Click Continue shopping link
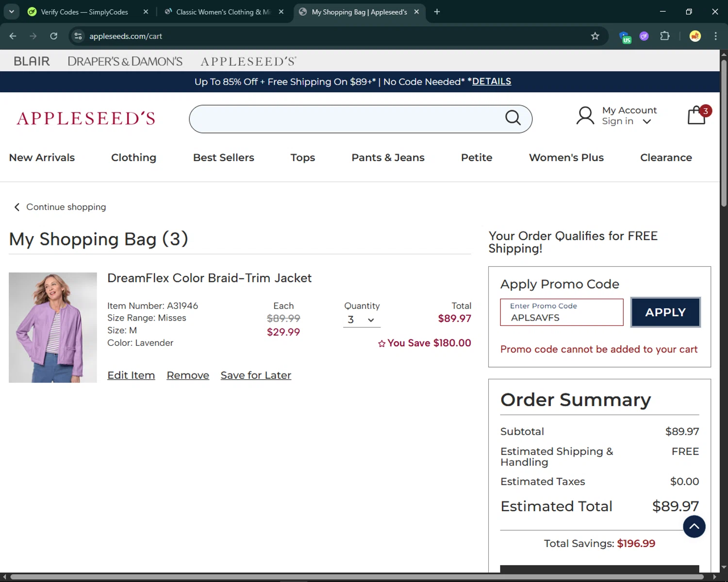The height and width of the screenshot is (582, 728). click(x=60, y=207)
